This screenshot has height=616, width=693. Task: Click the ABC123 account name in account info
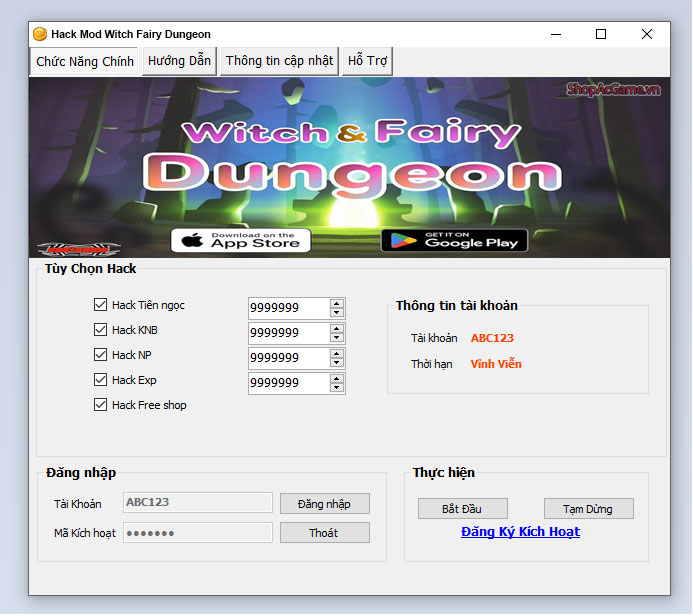click(x=492, y=338)
